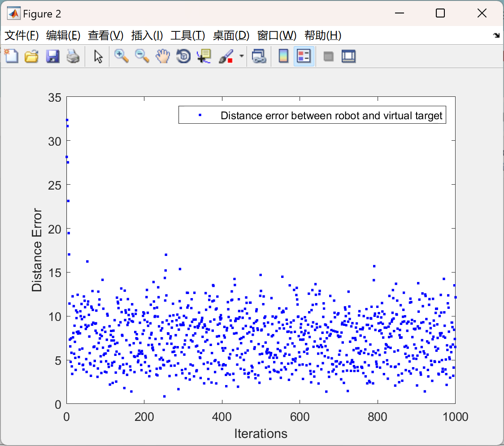Show Plot Tools and dock figure
This screenshot has height=446, width=504.
[x=349, y=56]
